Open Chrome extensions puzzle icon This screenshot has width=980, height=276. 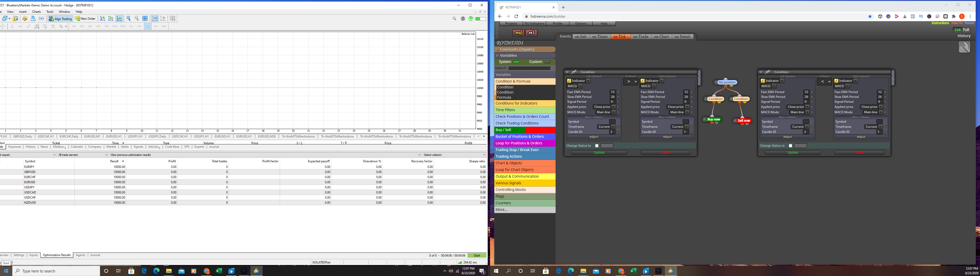953,16
